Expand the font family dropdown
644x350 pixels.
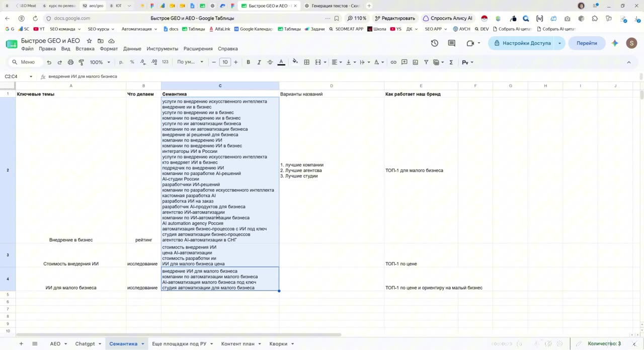pos(190,62)
